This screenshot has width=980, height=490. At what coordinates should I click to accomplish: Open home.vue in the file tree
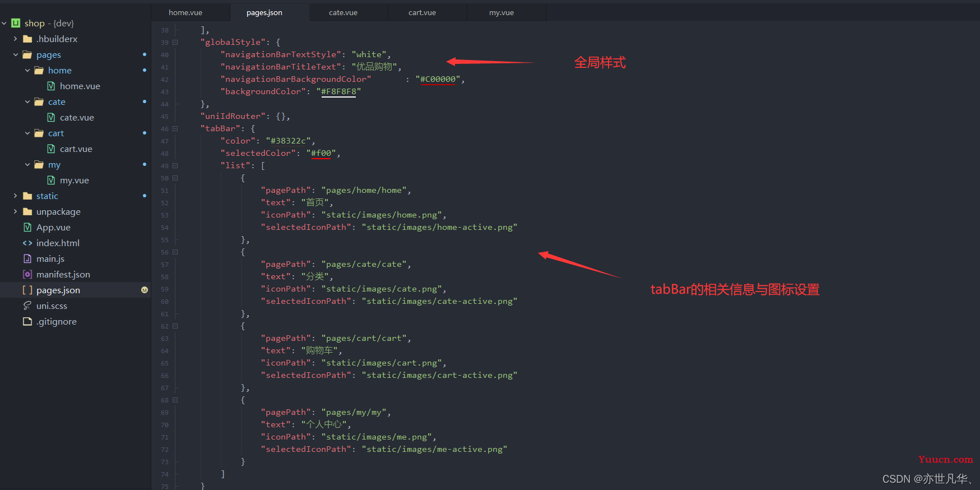click(80, 86)
